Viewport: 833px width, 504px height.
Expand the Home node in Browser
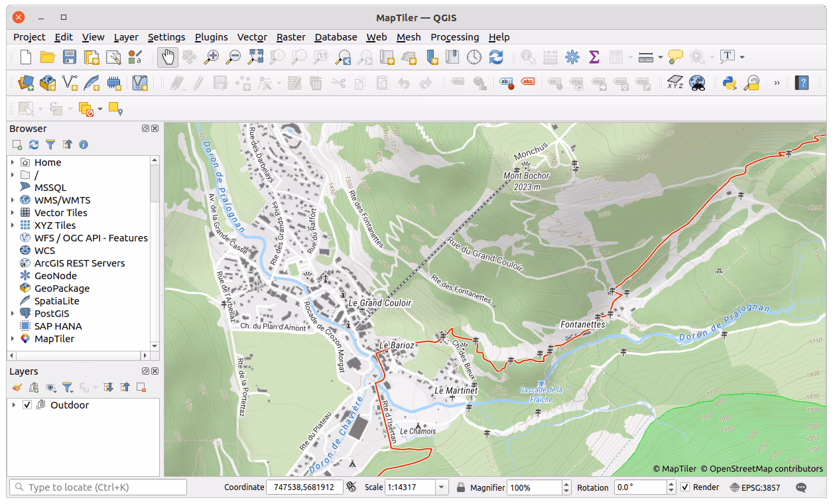13,162
